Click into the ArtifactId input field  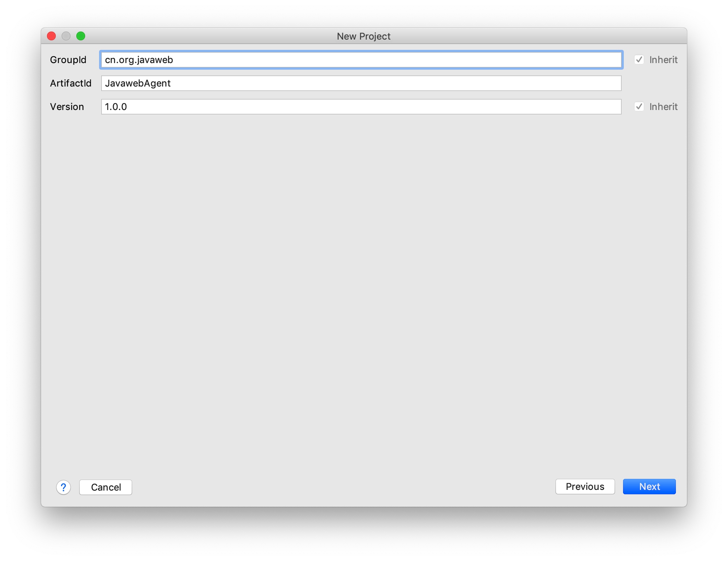(361, 83)
